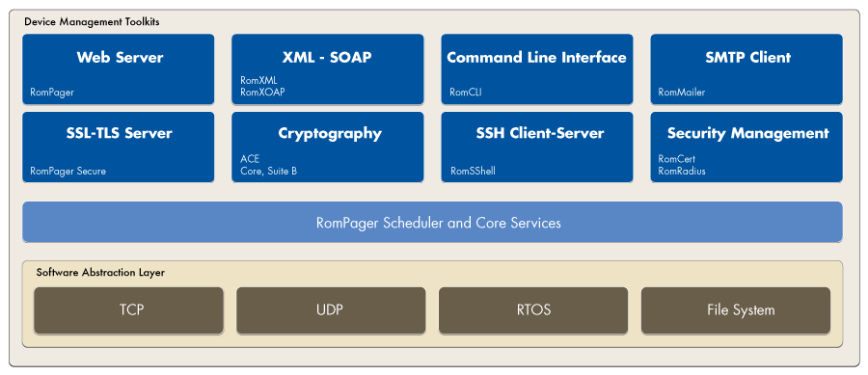Screen dimensions: 868x375
Task: Select the ACE text under Cryptography
Action: (x=249, y=159)
